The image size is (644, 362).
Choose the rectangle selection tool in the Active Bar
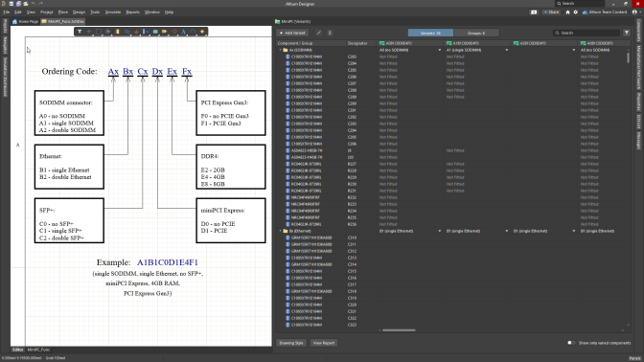click(x=99, y=32)
